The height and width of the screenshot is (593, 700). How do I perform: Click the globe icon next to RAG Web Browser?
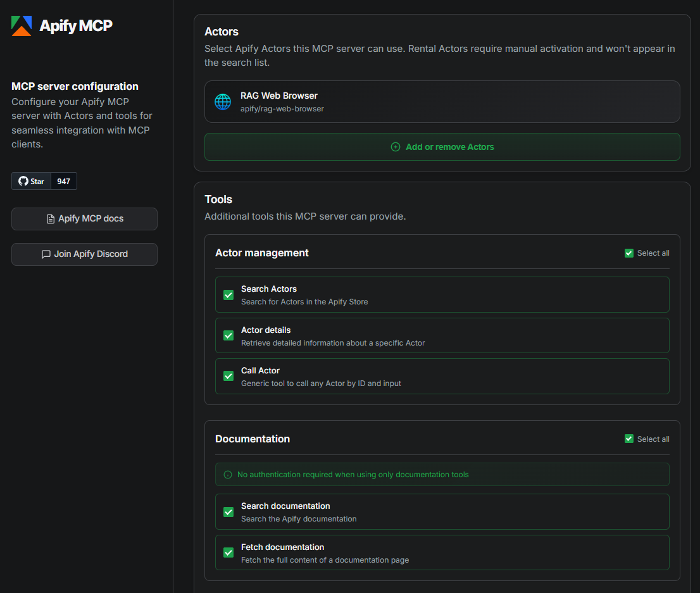click(x=222, y=101)
